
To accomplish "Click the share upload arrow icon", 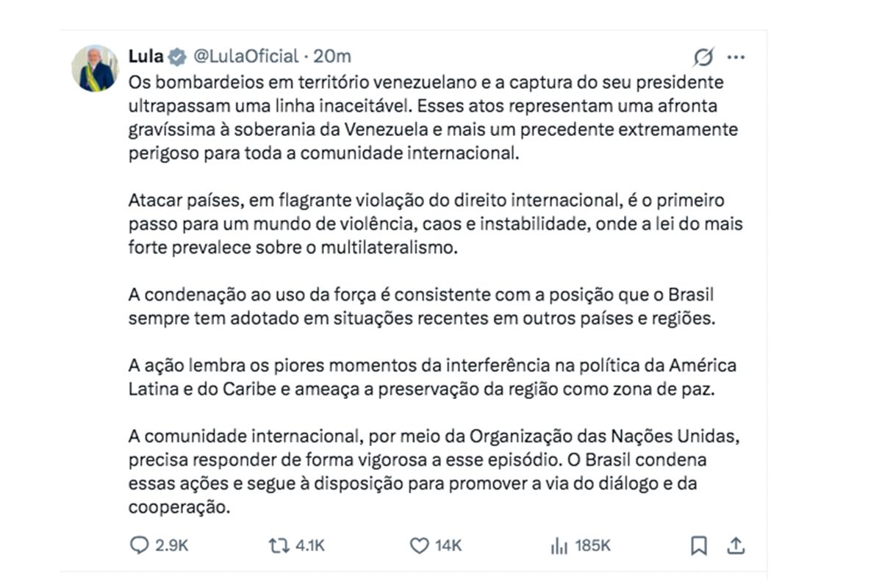I will [736, 545].
